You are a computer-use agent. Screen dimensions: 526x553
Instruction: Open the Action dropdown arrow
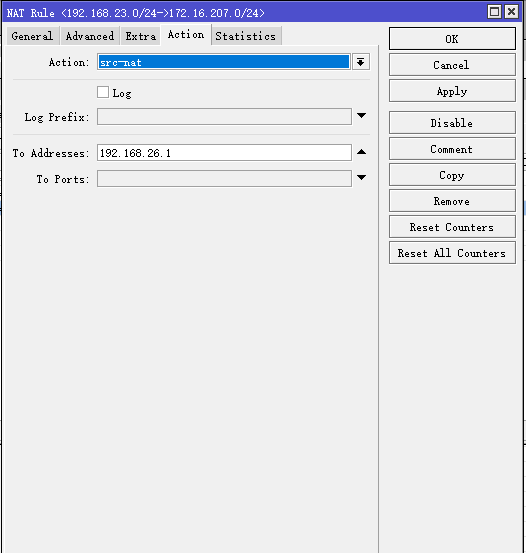click(361, 62)
